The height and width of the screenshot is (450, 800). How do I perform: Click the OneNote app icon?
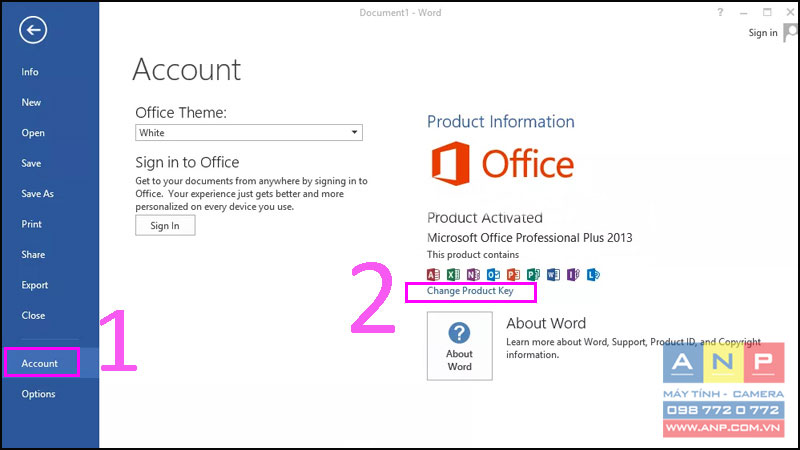[x=473, y=274]
